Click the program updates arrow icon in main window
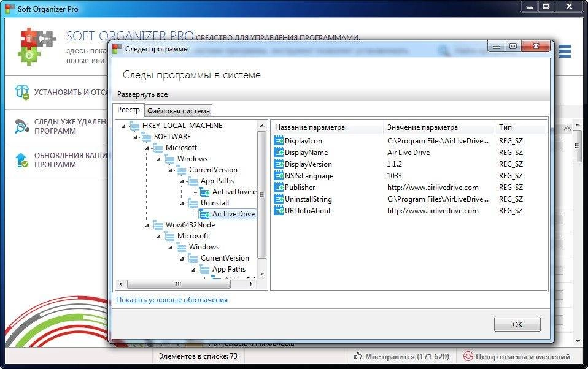Screen dimensions: 588x369 tap(21, 160)
